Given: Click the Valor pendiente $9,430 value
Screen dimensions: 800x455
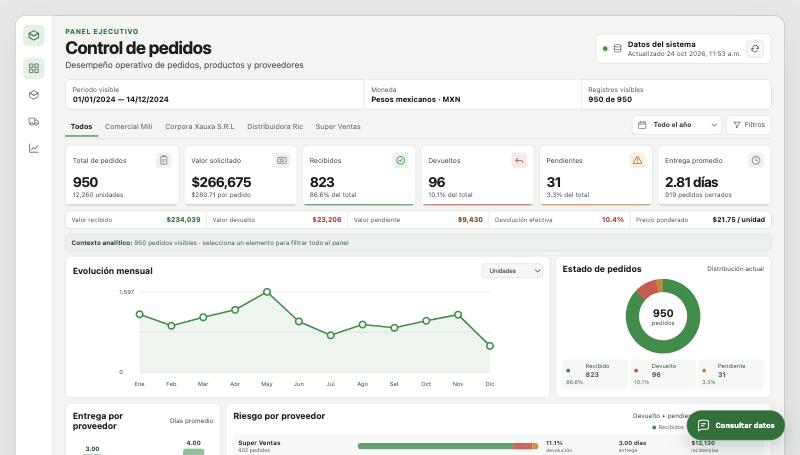Looking at the screenshot, I should tap(470, 220).
